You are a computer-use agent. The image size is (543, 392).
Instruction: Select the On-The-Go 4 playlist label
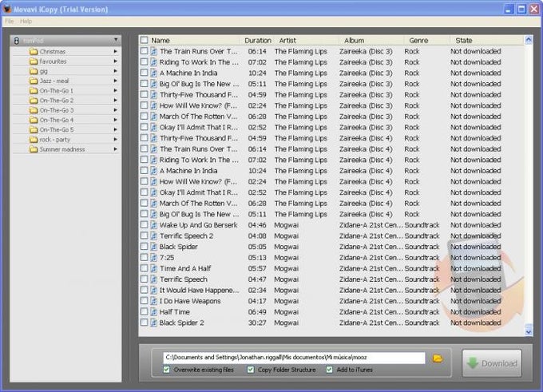pyautogui.click(x=57, y=121)
